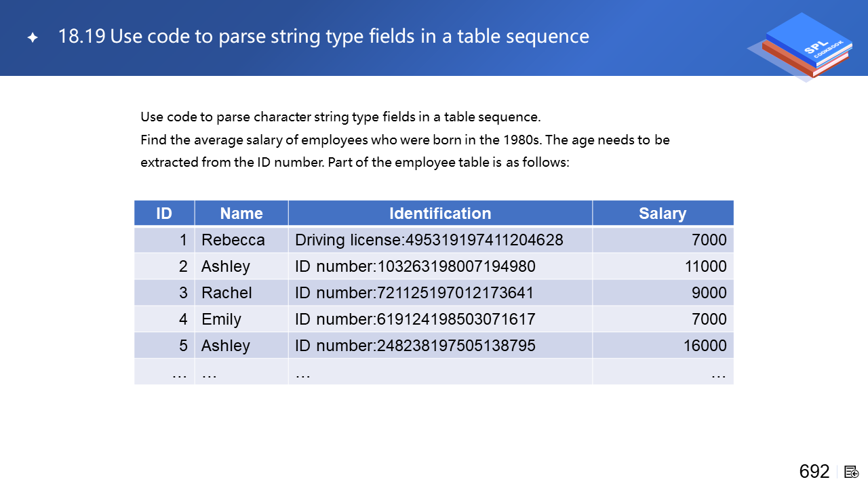Click the Rebecca name cell
This screenshot has height=488, width=868.
pos(233,240)
